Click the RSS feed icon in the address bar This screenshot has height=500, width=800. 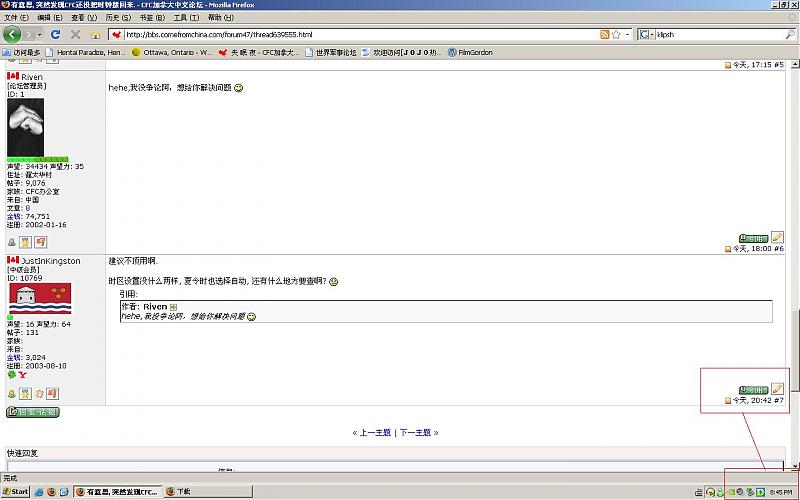605,35
